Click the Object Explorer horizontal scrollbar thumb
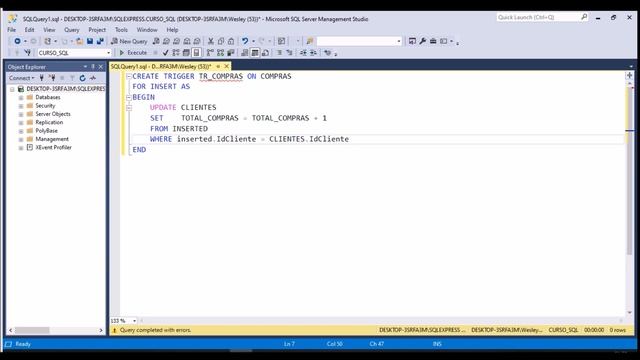Screen dimensions: 640x360 [32, 330]
